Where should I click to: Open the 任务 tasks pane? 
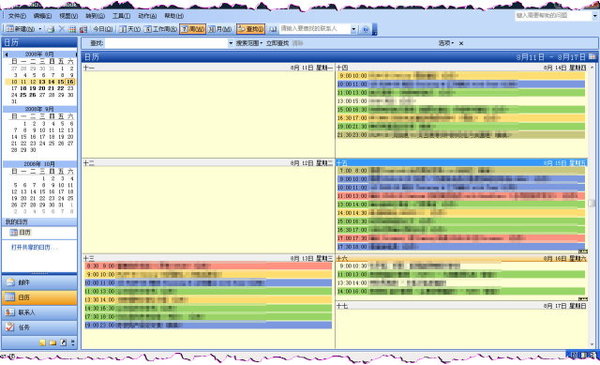point(40,327)
